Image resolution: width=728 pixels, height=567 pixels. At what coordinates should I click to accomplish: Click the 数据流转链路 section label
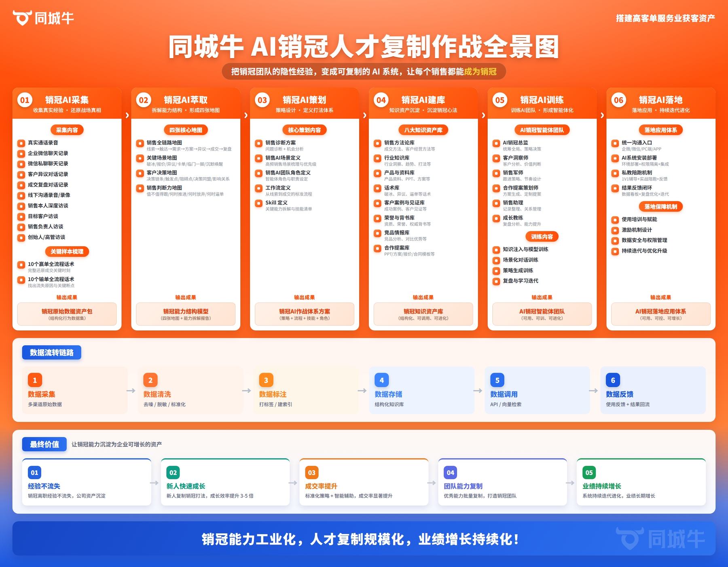tap(52, 352)
